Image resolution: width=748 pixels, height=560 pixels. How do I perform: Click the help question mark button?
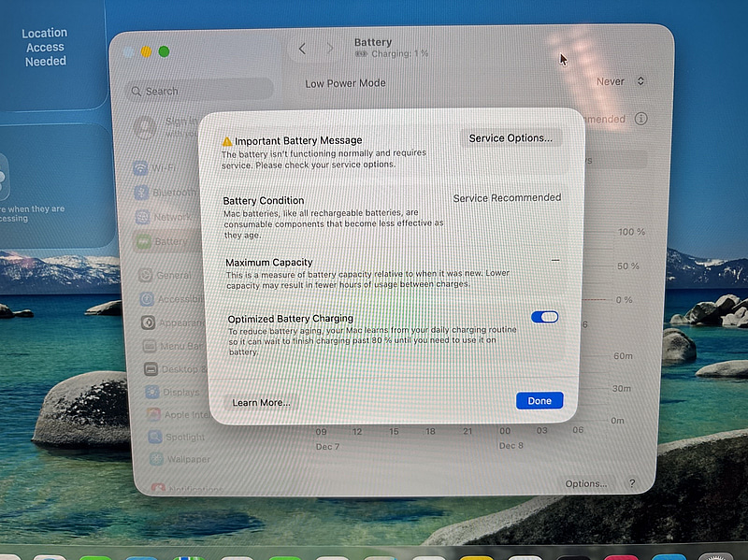click(632, 483)
